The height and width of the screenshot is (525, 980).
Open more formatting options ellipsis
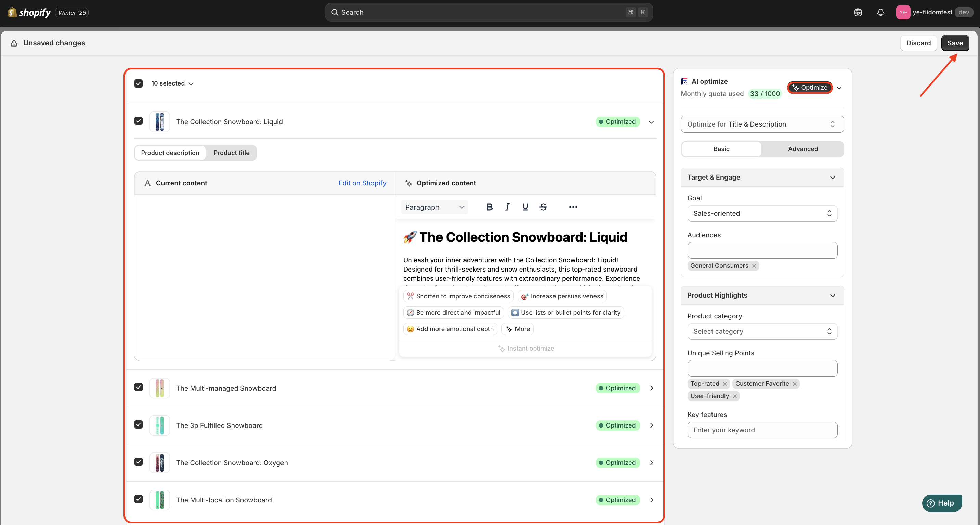click(573, 207)
